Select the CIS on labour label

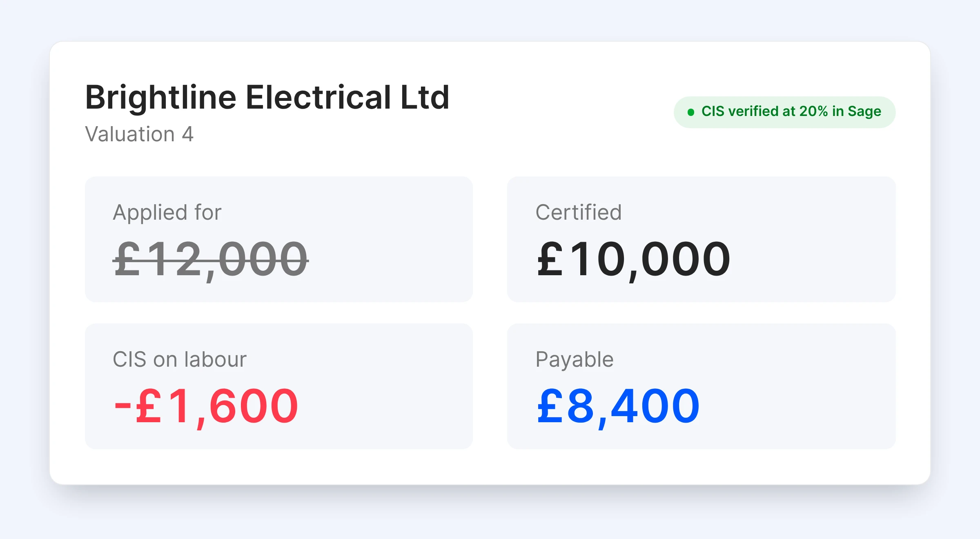click(x=180, y=360)
